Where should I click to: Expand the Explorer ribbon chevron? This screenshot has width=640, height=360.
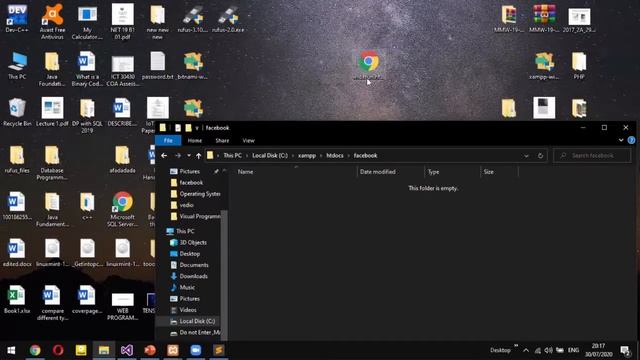coord(621,140)
